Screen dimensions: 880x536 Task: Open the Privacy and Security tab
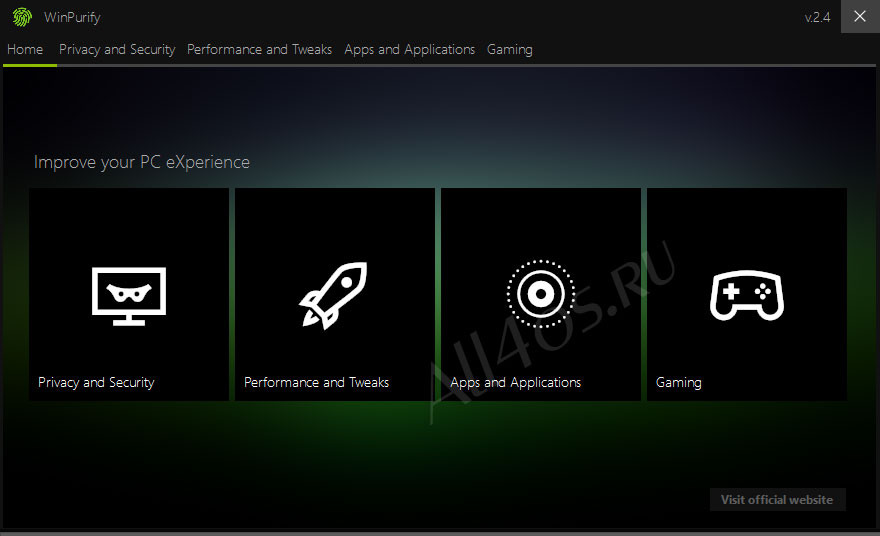click(x=117, y=49)
